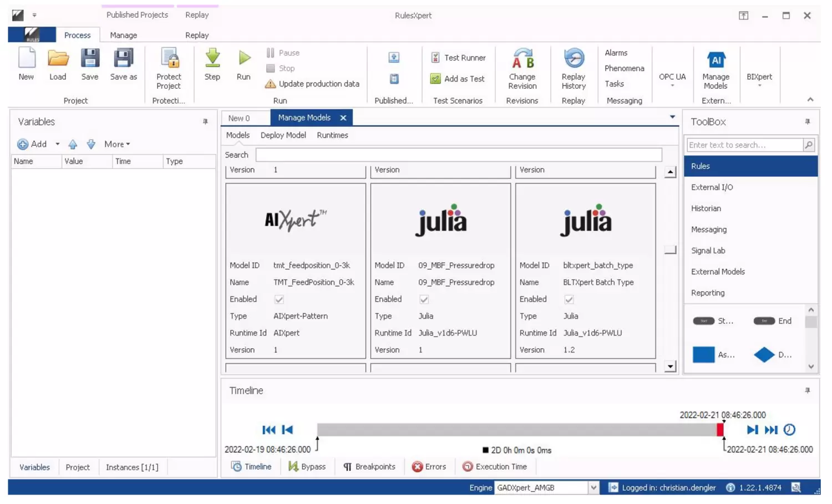Click the ToolBox search text field

click(x=745, y=145)
